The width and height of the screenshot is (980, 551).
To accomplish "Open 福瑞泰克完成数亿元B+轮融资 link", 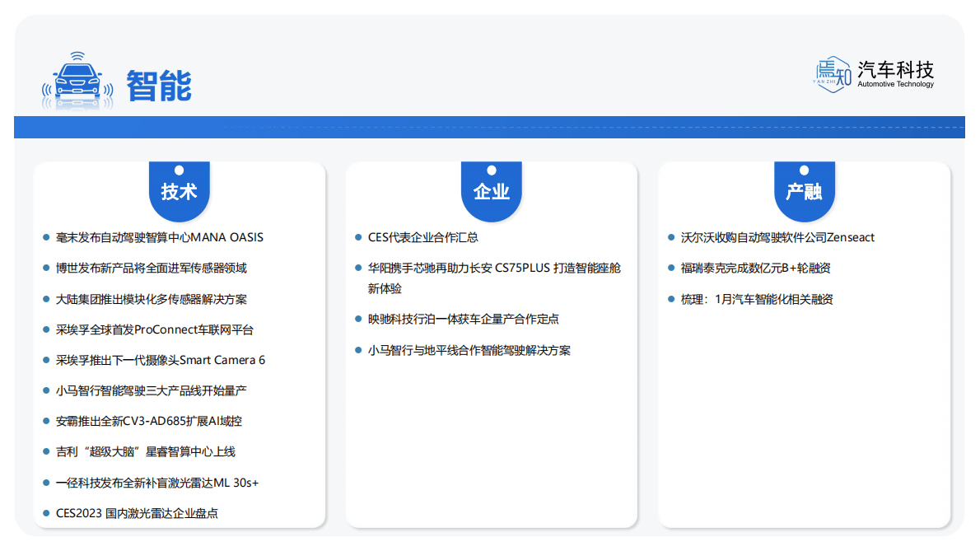I will point(755,268).
